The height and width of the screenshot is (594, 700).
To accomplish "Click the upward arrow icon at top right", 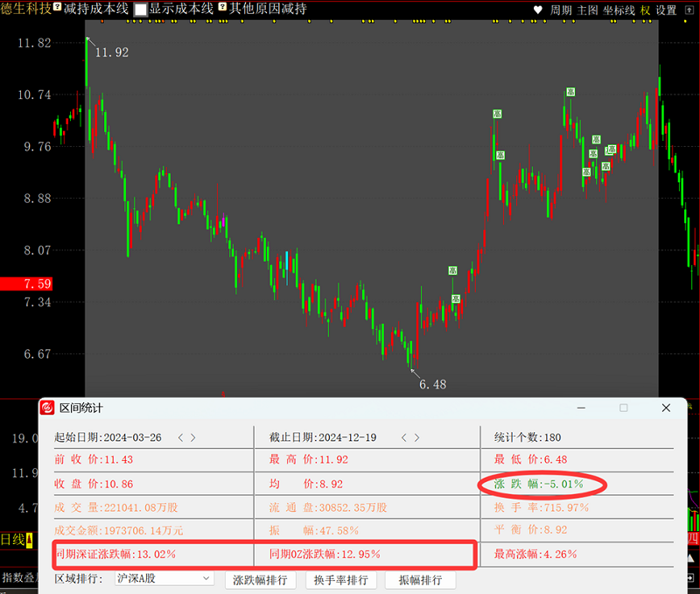I will pos(689,10).
